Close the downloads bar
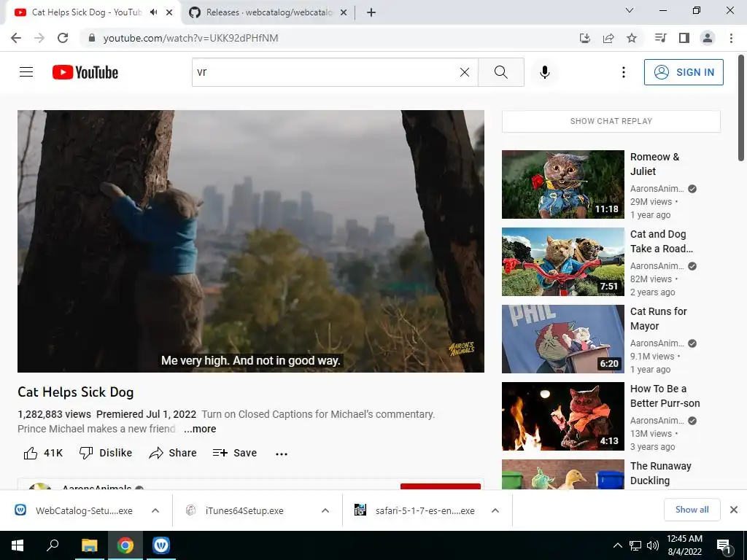The width and height of the screenshot is (747, 560). (734, 510)
